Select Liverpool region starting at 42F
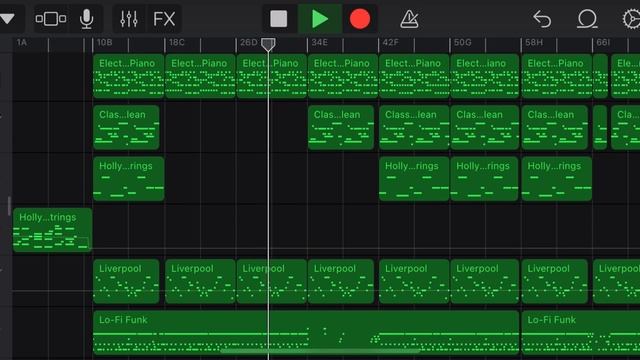This screenshot has width=640, height=360. click(x=414, y=281)
